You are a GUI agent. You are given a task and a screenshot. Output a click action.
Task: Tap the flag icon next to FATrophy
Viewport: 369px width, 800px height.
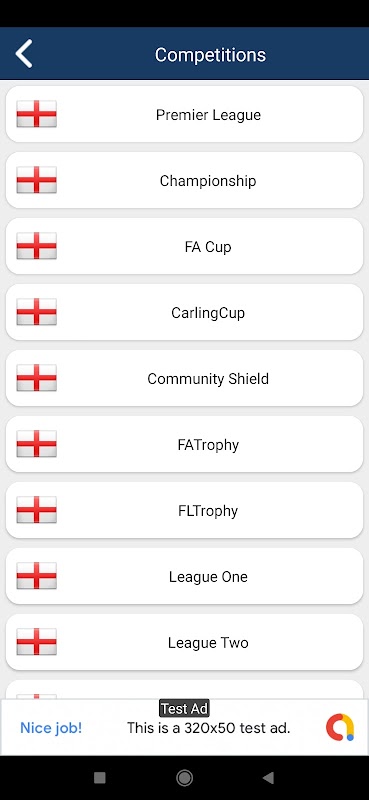point(36,444)
